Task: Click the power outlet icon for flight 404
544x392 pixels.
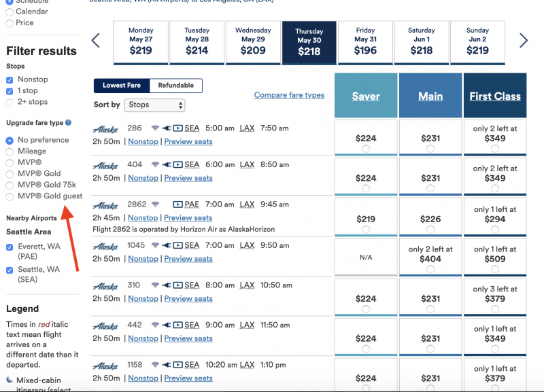Action: click(167, 164)
